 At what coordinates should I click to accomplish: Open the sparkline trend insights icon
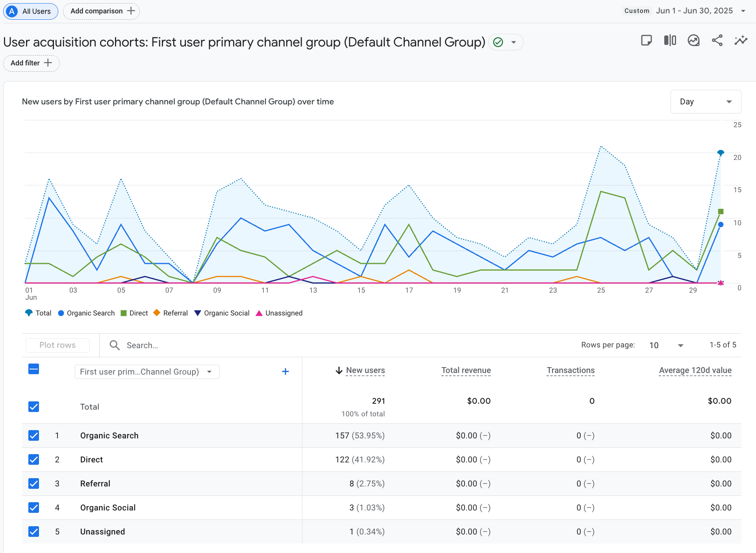[x=741, y=41]
